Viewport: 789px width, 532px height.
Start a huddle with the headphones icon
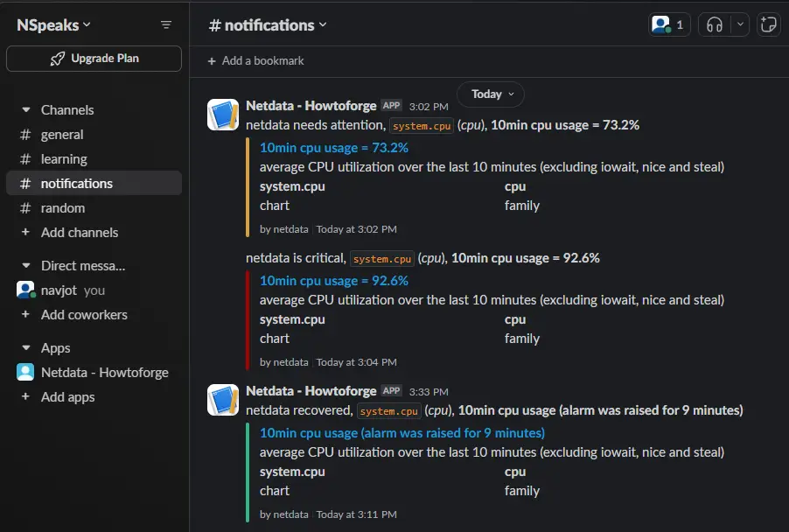pyautogui.click(x=715, y=24)
